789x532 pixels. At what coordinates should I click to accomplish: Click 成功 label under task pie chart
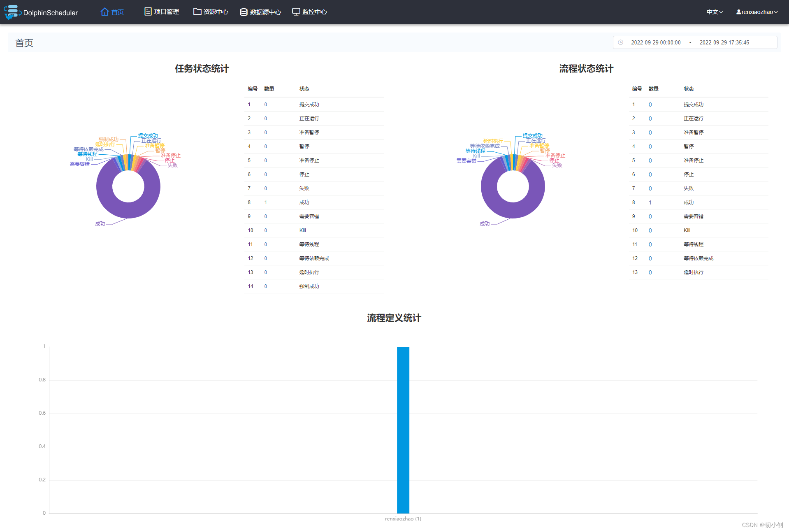click(x=100, y=224)
